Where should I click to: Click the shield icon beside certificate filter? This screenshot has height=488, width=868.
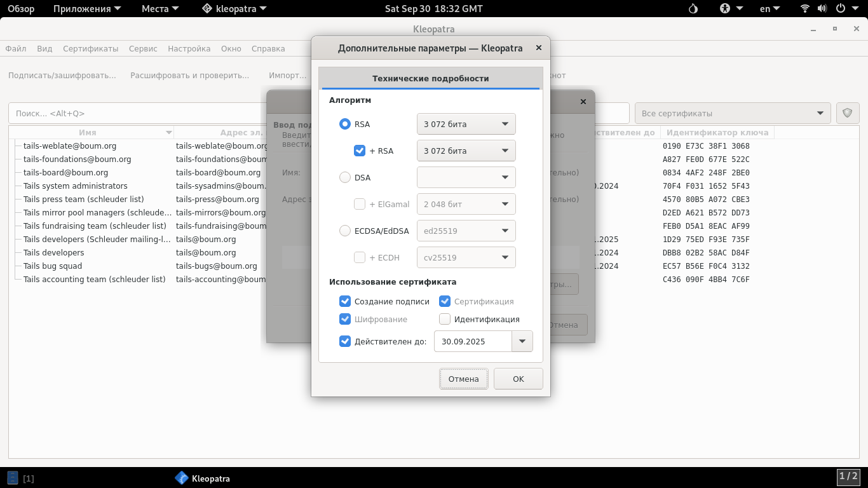click(x=848, y=113)
